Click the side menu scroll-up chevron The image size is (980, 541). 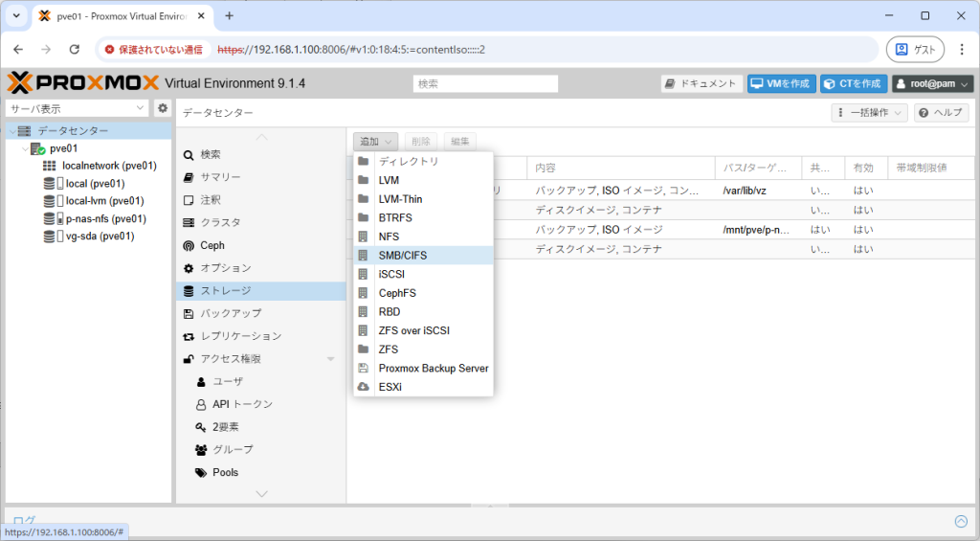click(261, 137)
